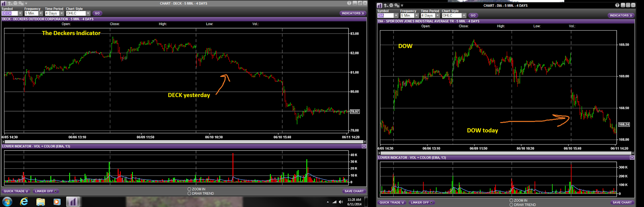Viewport: 644px width, 207px height.
Task: Open Indicators menu in DECK window
Action: [353, 13]
